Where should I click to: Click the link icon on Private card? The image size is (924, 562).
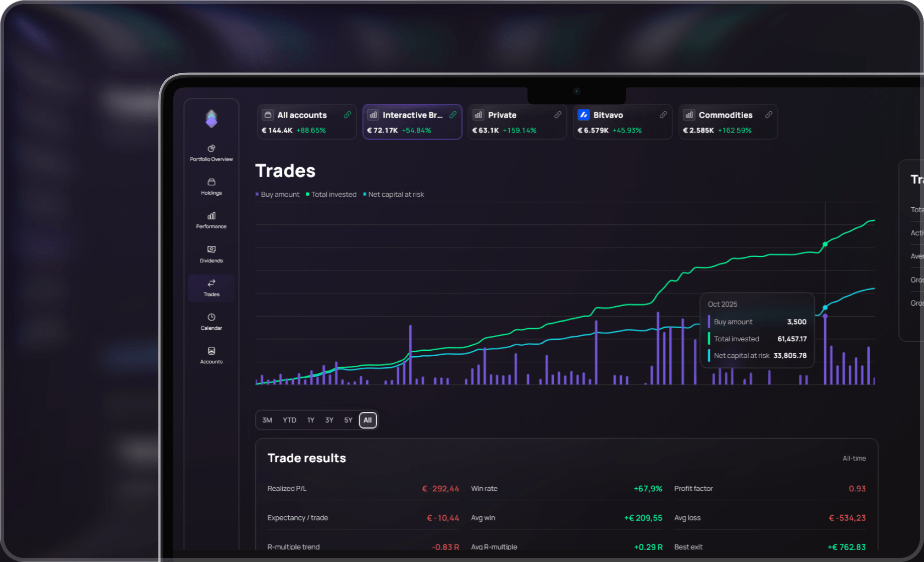[558, 115]
